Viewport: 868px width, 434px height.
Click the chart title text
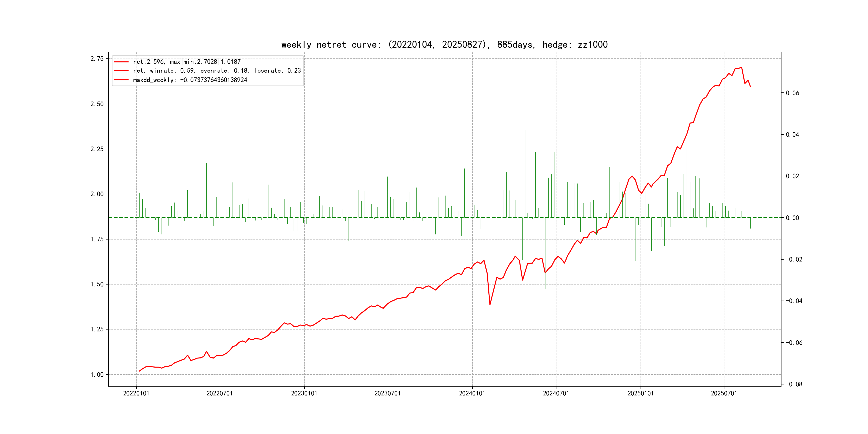444,44
